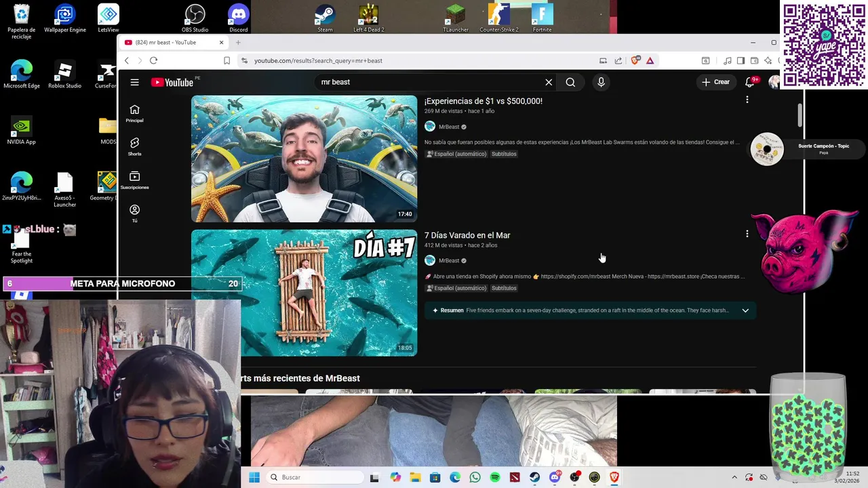Open MrBeast channel under 7 Días Varado video
868x488 pixels.
(448, 260)
